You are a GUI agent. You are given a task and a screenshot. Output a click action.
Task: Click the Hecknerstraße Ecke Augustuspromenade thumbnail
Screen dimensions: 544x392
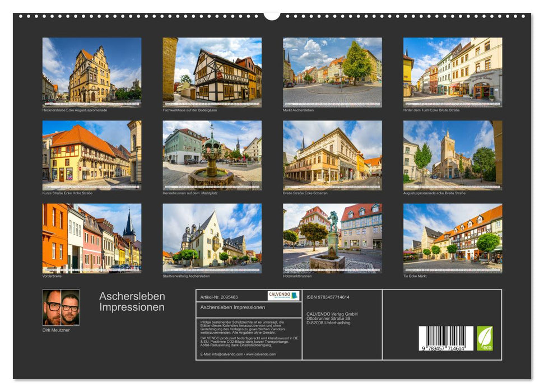[92, 72]
